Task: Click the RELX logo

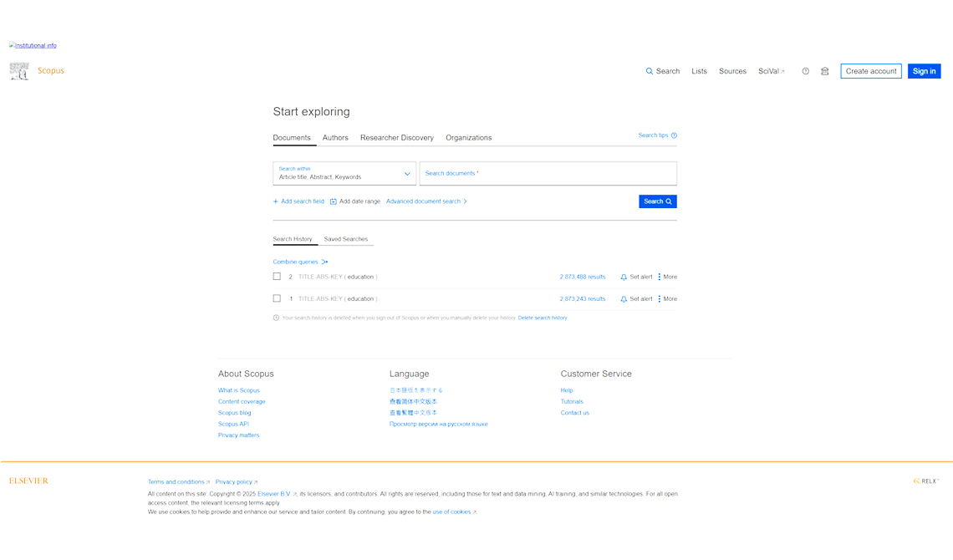Action: tap(925, 481)
